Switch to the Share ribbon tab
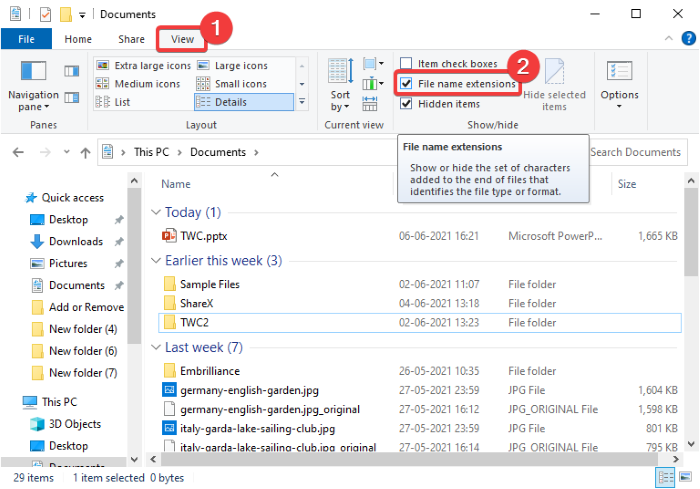 [x=131, y=39]
